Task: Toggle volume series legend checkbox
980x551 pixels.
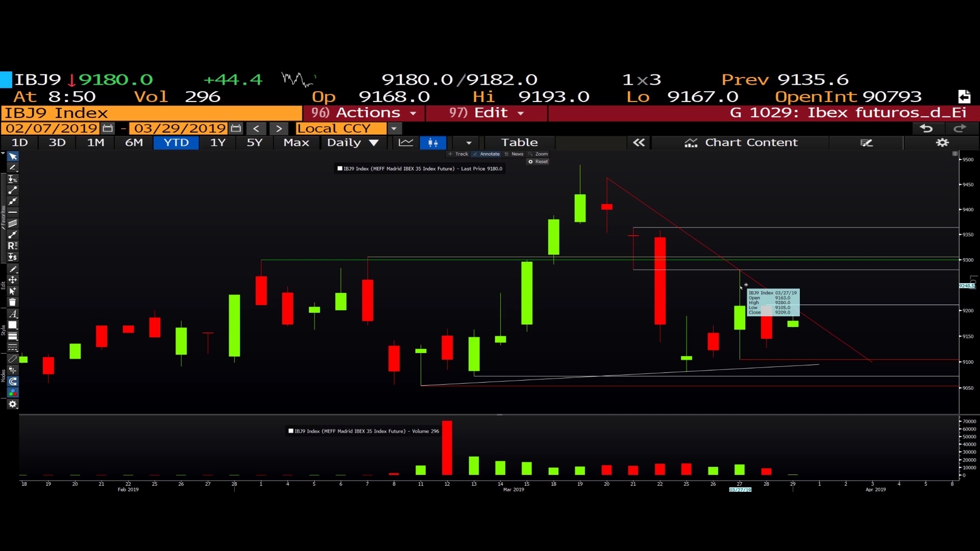Action: point(291,431)
